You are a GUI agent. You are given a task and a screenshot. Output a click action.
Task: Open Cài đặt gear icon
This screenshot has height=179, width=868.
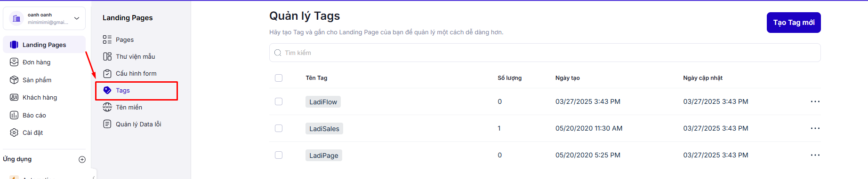point(14,132)
